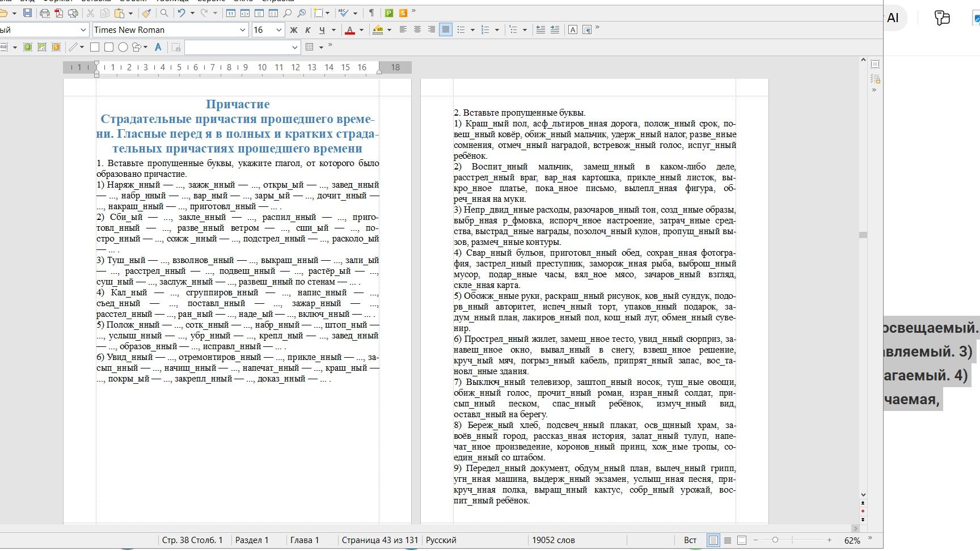
Task: Open the empty combo box on drawing toolbar
Action: [242, 47]
